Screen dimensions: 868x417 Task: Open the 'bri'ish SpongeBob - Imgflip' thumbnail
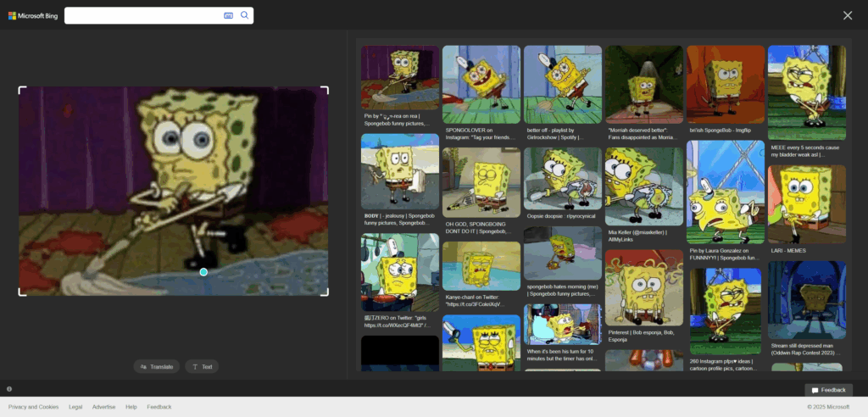coord(726,84)
